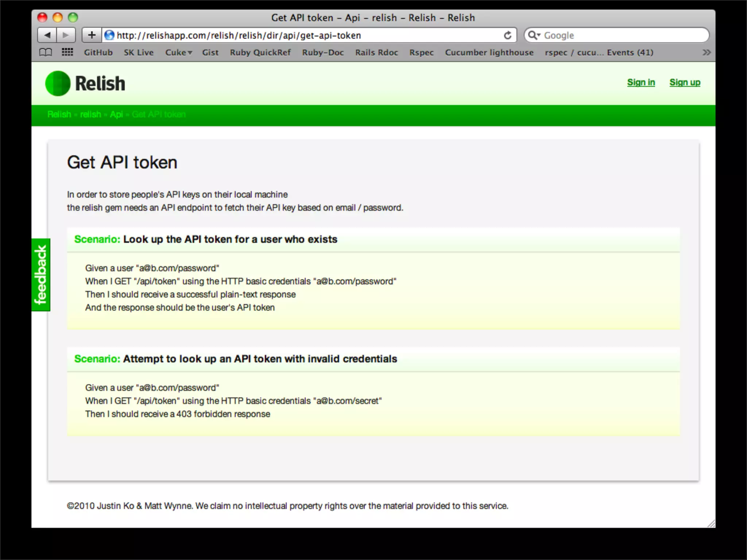Open the bookmarks book icon
The width and height of the screenshot is (747, 560).
46,52
